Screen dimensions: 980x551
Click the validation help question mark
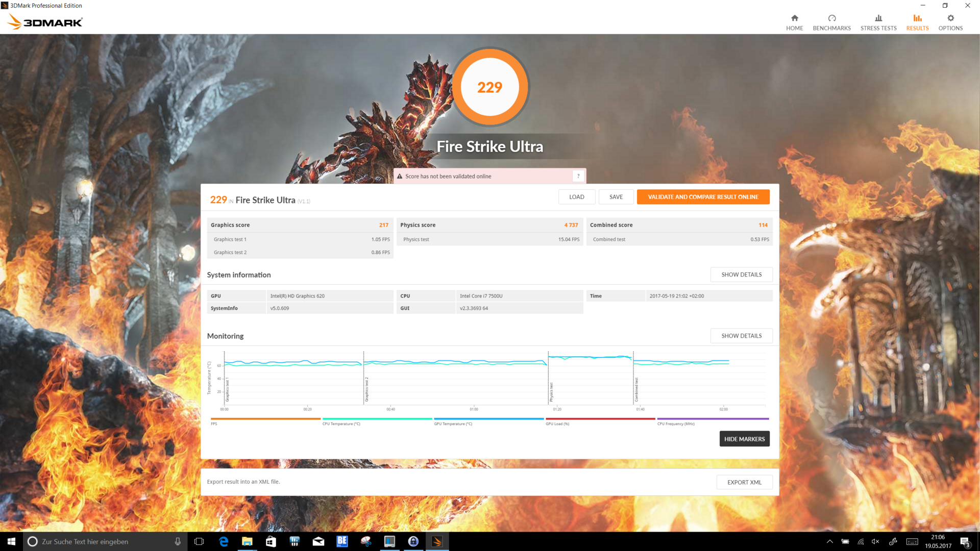[x=578, y=176]
